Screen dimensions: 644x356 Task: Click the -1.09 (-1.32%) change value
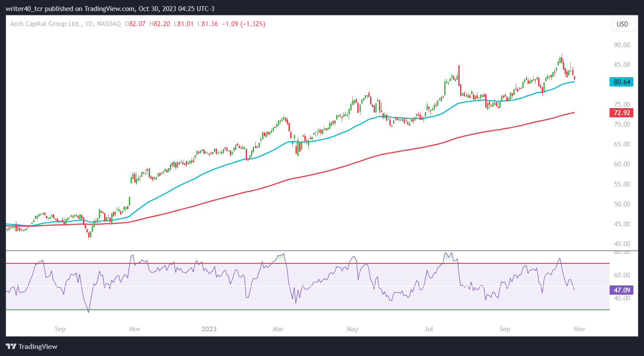tap(244, 24)
